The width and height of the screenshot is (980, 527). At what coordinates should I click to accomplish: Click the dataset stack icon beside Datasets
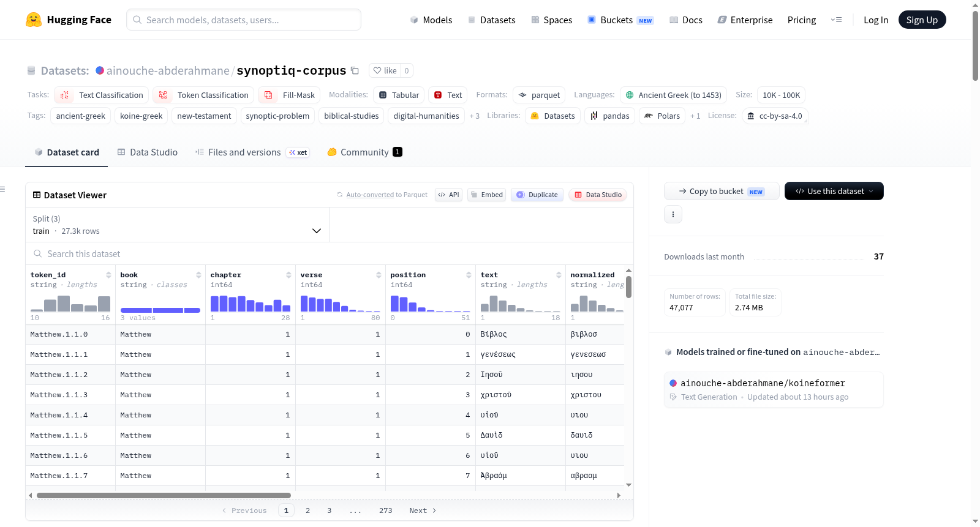pos(31,70)
